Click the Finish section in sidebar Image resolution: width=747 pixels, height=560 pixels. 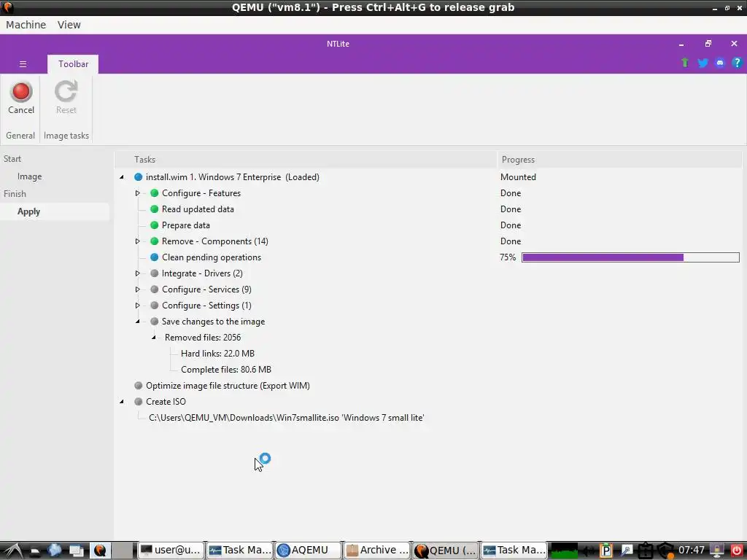[15, 194]
